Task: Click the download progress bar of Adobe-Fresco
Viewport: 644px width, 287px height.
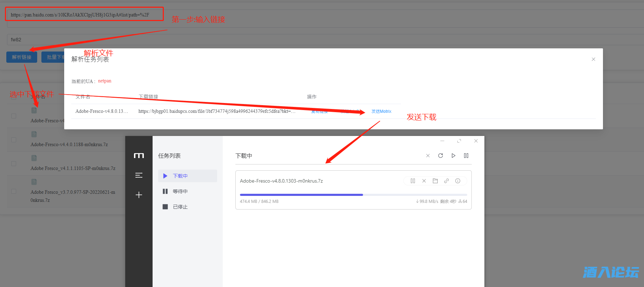Action: coord(353,195)
